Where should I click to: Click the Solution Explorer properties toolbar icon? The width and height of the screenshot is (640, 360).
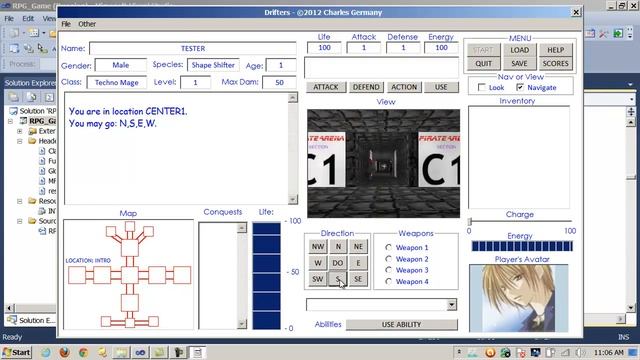13,97
